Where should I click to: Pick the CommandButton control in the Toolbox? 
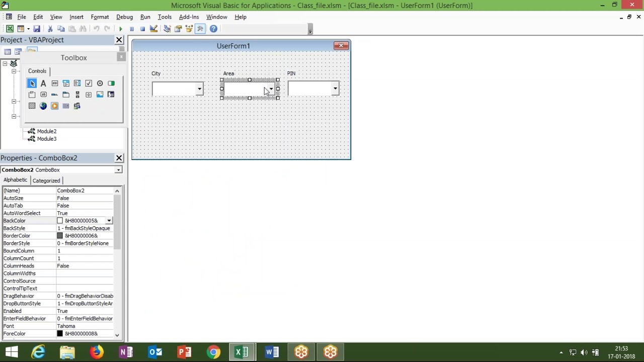43,95
